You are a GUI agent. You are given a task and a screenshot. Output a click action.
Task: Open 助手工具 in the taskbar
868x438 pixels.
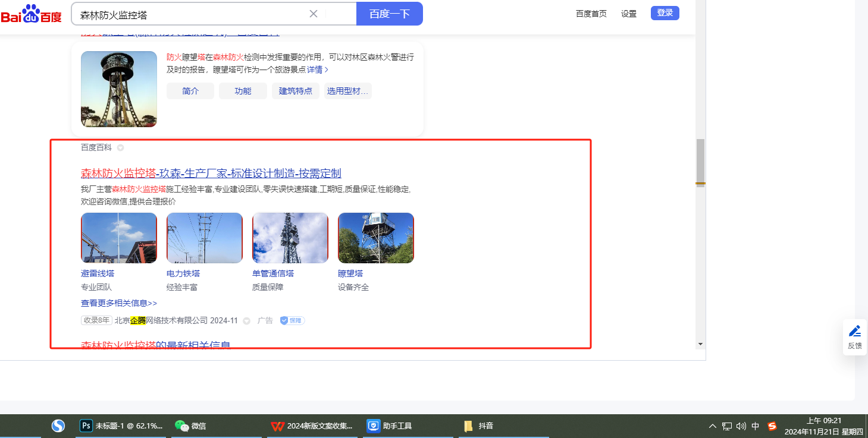click(389, 426)
